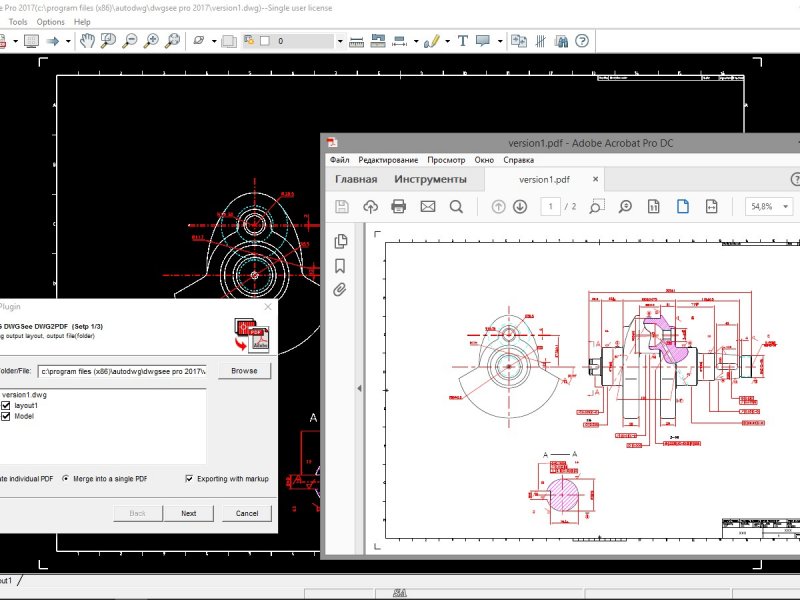The width and height of the screenshot is (800, 600).
Task: Click Next in the DWG2PDF dialog
Action: pos(188,513)
